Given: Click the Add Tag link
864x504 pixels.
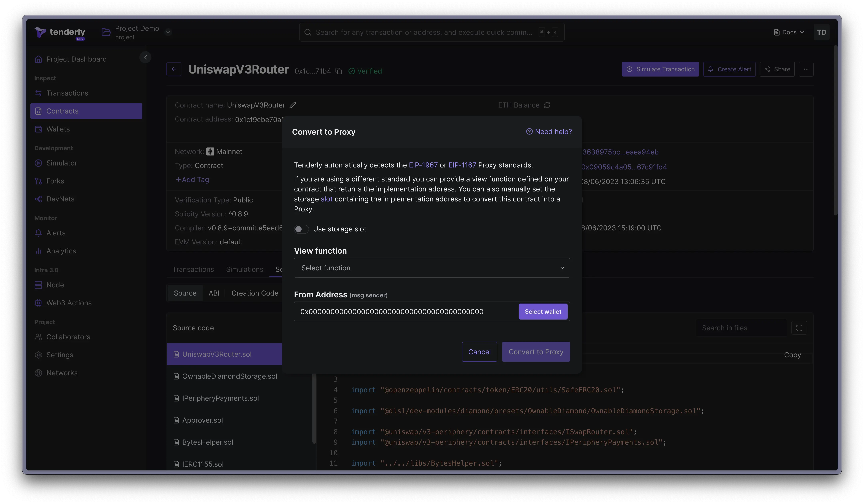Looking at the screenshot, I should (x=192, y=179).
